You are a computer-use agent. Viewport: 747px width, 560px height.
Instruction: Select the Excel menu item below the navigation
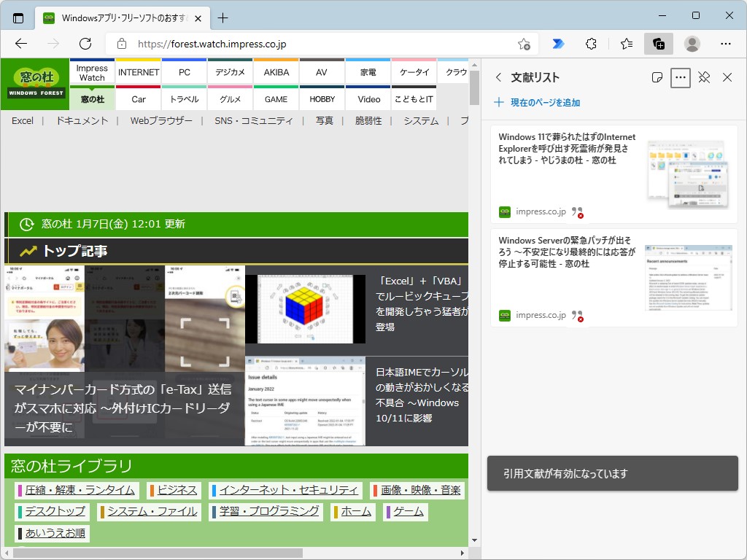tap(22, 121)
